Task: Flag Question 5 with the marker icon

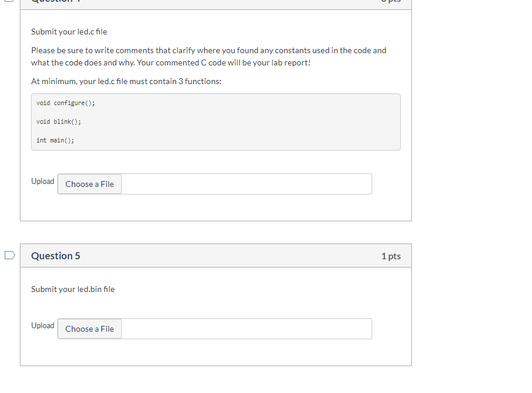Action: 10,255
